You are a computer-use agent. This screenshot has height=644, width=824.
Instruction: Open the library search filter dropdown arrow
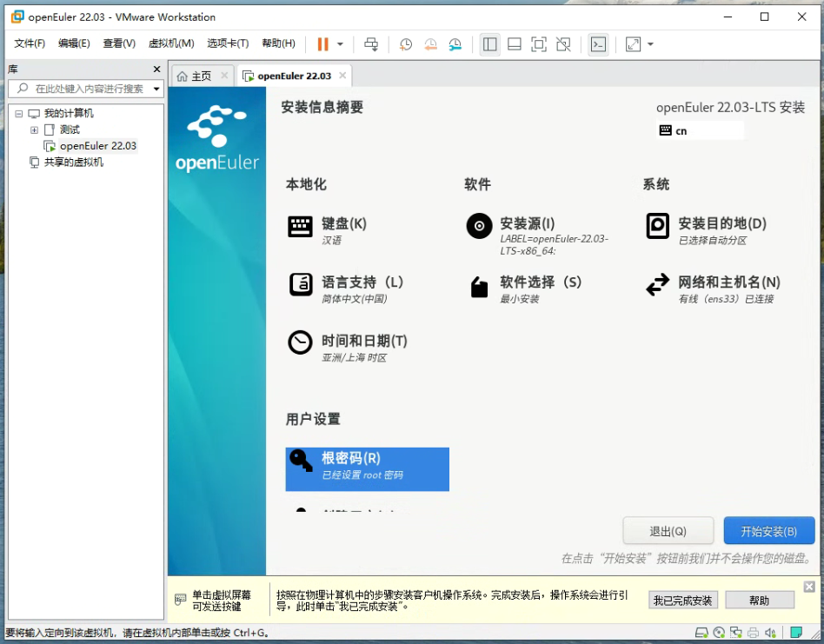click(156, 89)
